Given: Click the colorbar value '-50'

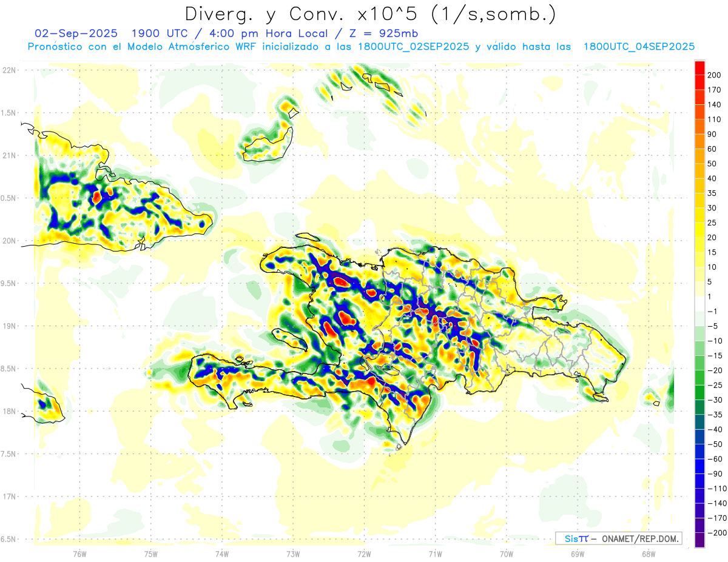Looking at the screenshot, I should coord(715,444).
